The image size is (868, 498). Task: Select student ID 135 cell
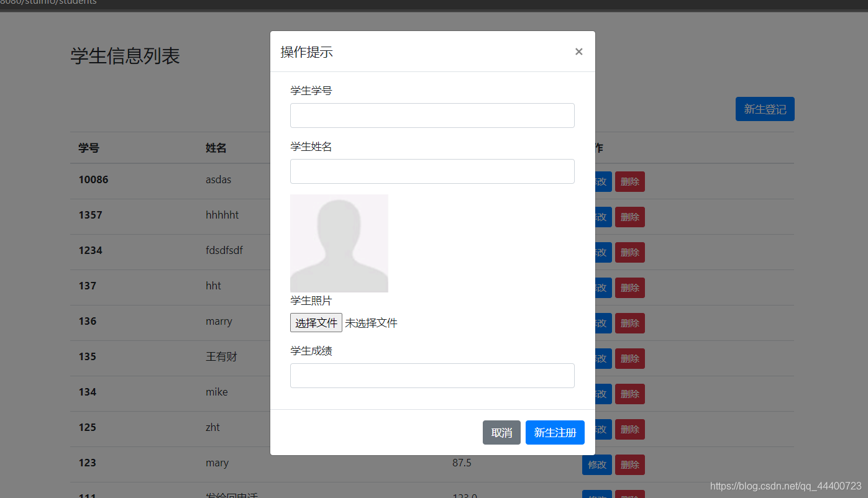point(87,356)
